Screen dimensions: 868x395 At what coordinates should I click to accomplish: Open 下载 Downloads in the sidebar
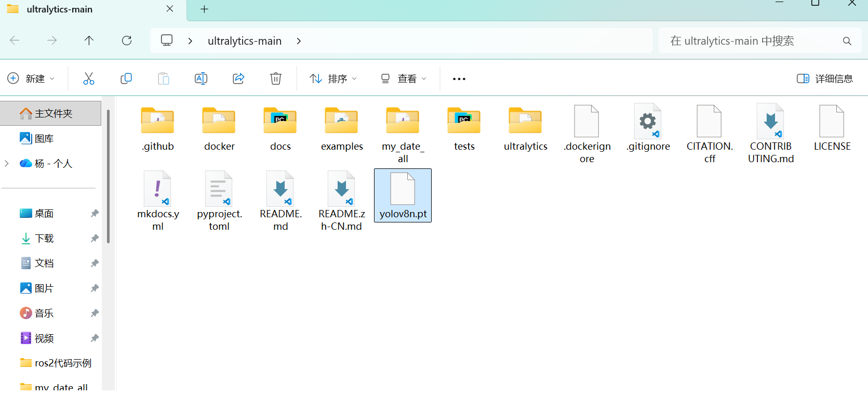pos(44,239)
